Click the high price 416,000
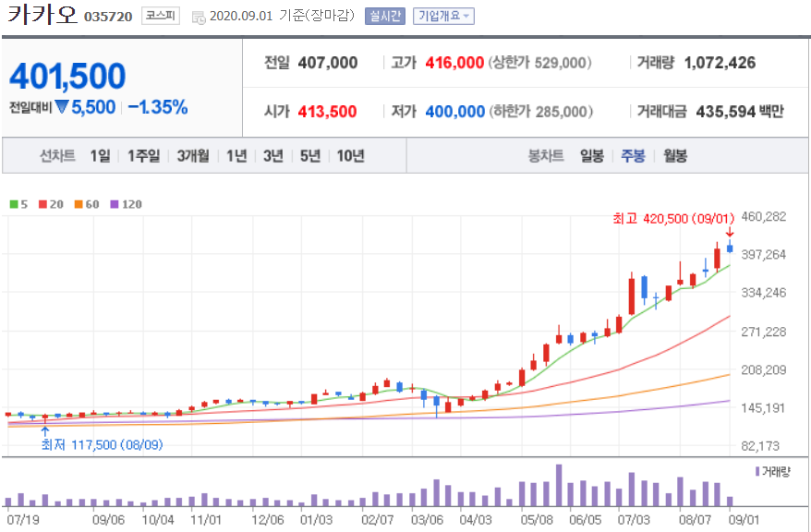Image resolution: width=811 pixels, height=532 pixels. [x=454, y=63]
